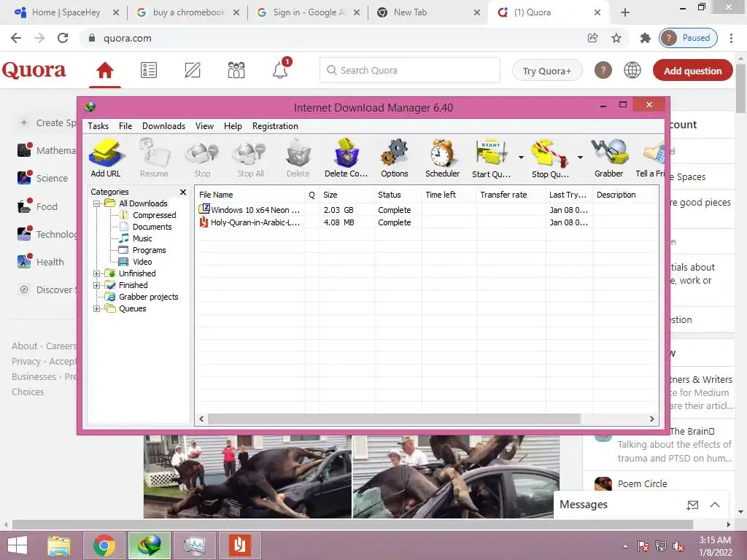Collapse the All Downloads tree node
747x560 pixels.
point(97,203)
